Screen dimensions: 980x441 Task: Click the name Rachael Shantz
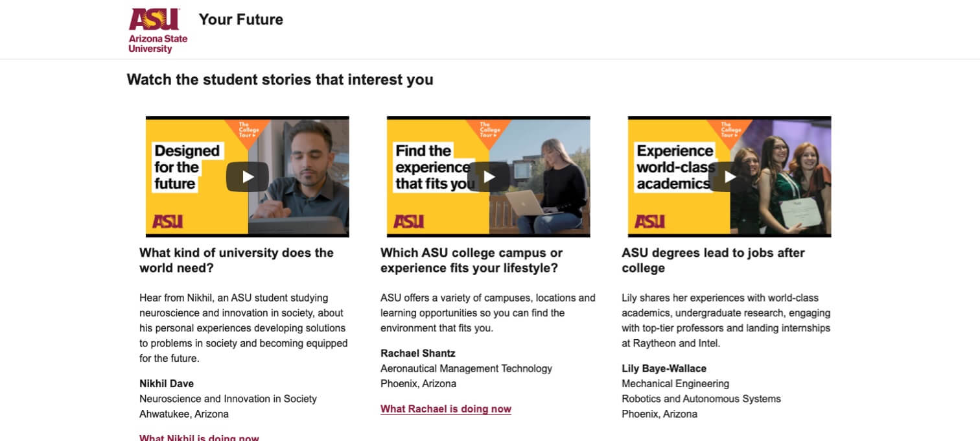[x=418, y=353]
